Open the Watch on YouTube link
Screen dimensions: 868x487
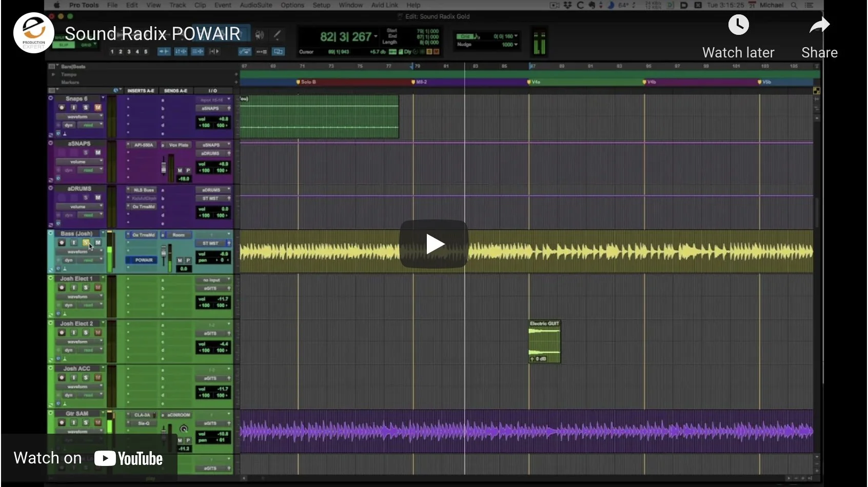88,458
